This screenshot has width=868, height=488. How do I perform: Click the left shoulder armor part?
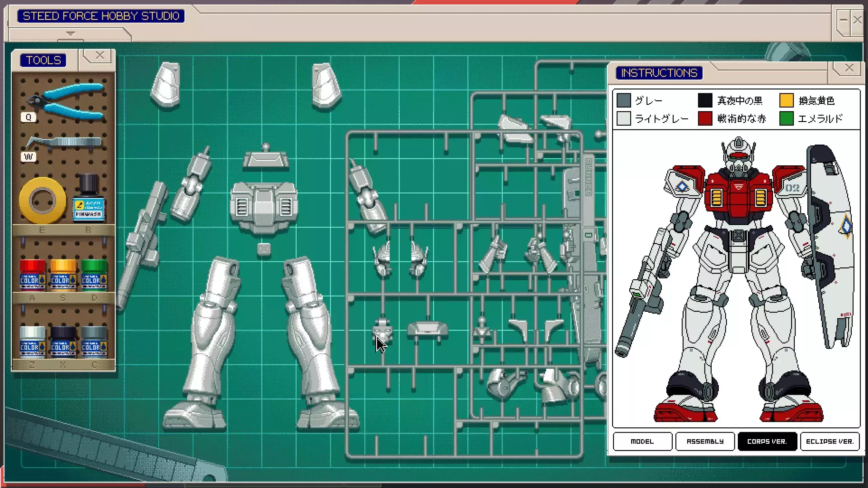coord(165,85)
